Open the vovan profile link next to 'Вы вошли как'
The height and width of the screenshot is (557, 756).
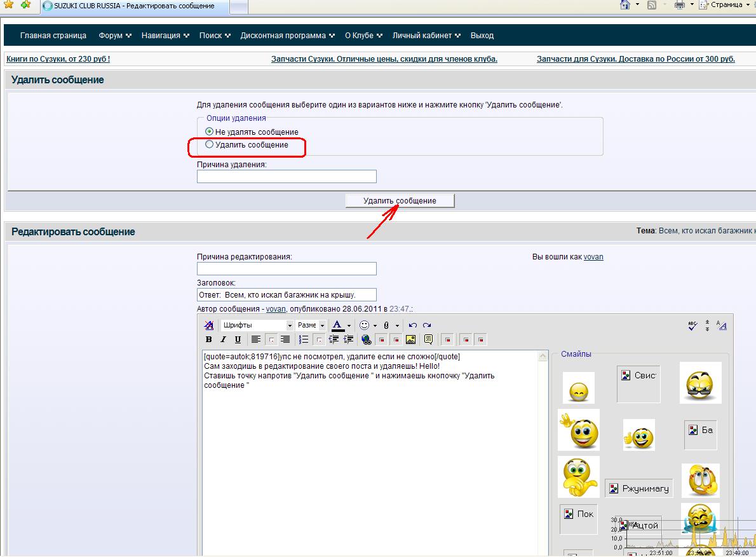click(593, 256)
